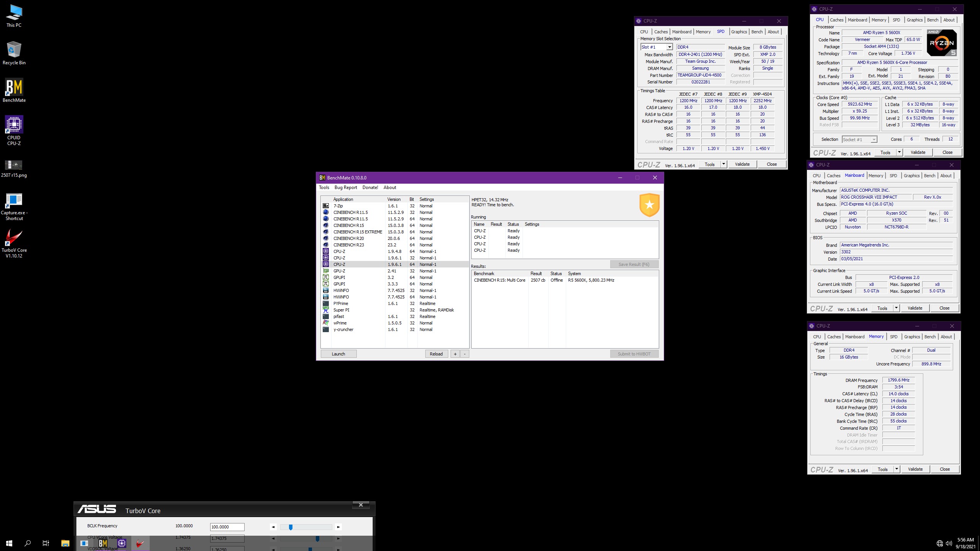This screenshot has height=551, width=980.
Task: Select CINEBENCH R15 EXTREME row icon
Action: click(326, 232)
